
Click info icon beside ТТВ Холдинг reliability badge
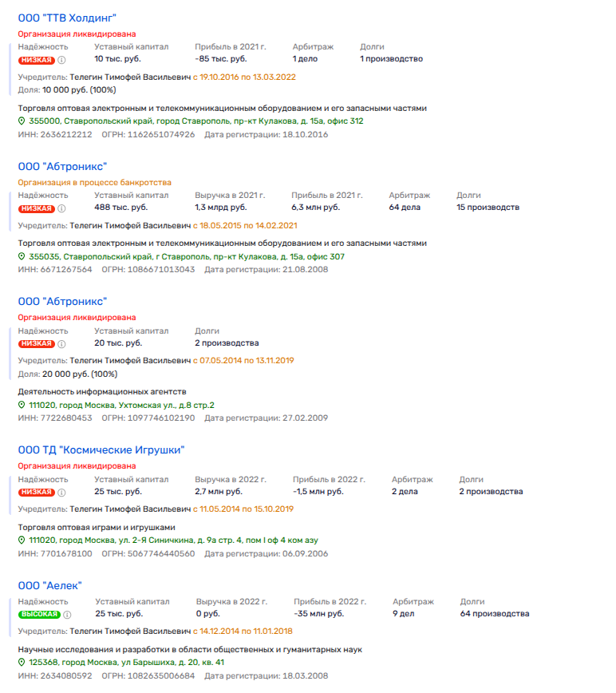click(61, 59)
